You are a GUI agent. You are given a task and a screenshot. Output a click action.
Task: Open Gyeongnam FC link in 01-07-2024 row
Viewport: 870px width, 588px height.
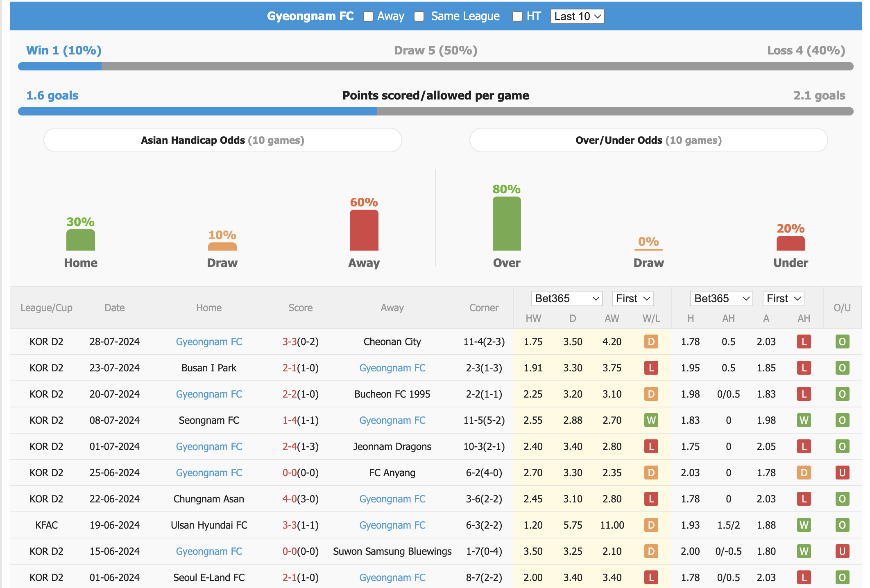209,446
